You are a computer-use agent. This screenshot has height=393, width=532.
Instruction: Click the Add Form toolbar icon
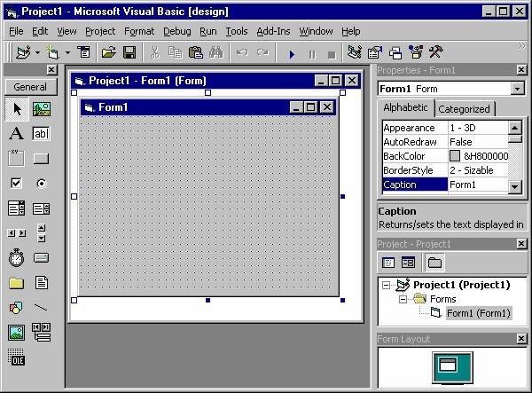point(53,52)
